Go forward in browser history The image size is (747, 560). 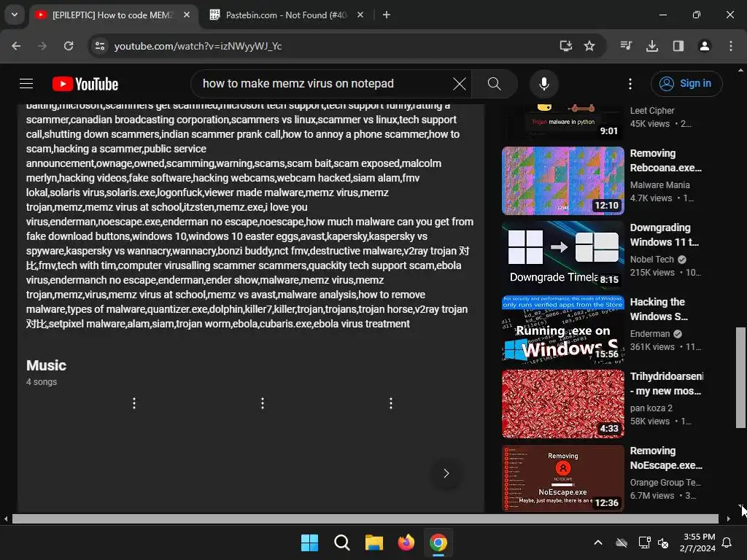pos(42,46)
